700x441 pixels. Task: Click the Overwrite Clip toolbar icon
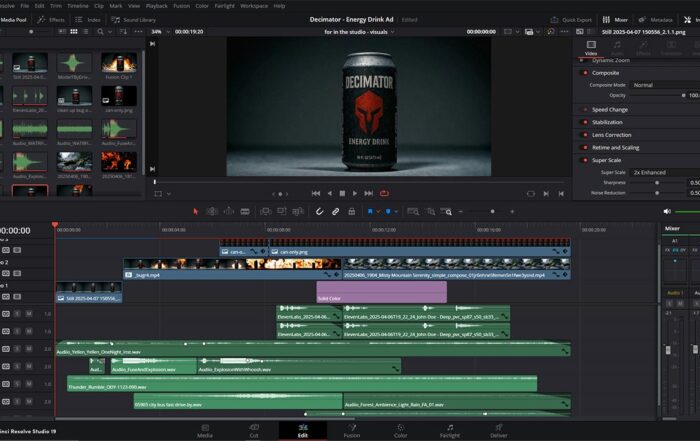tap(281, 212)
